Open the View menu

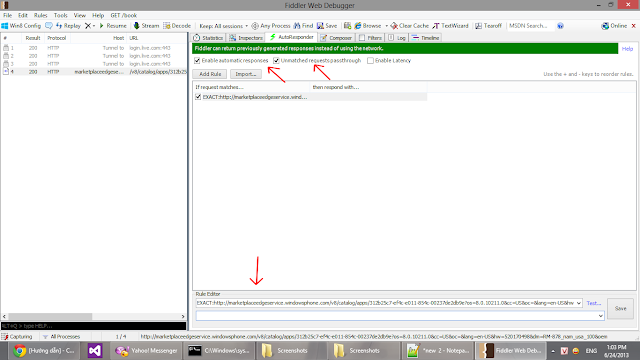point(80,15)
